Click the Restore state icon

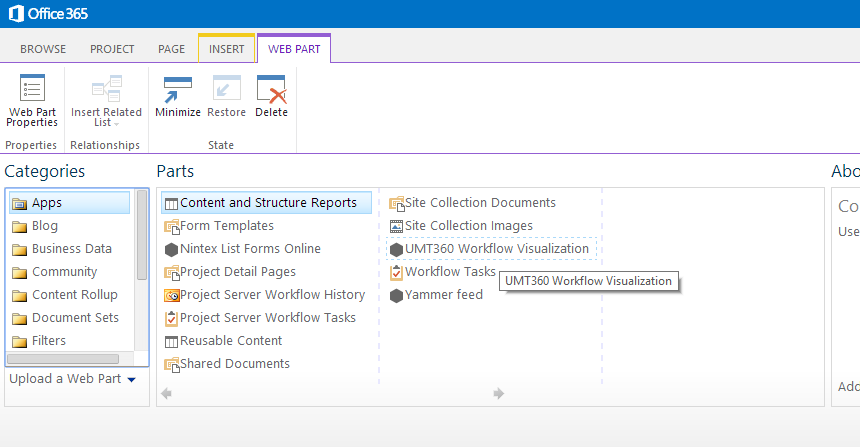(x=227, y=88)
